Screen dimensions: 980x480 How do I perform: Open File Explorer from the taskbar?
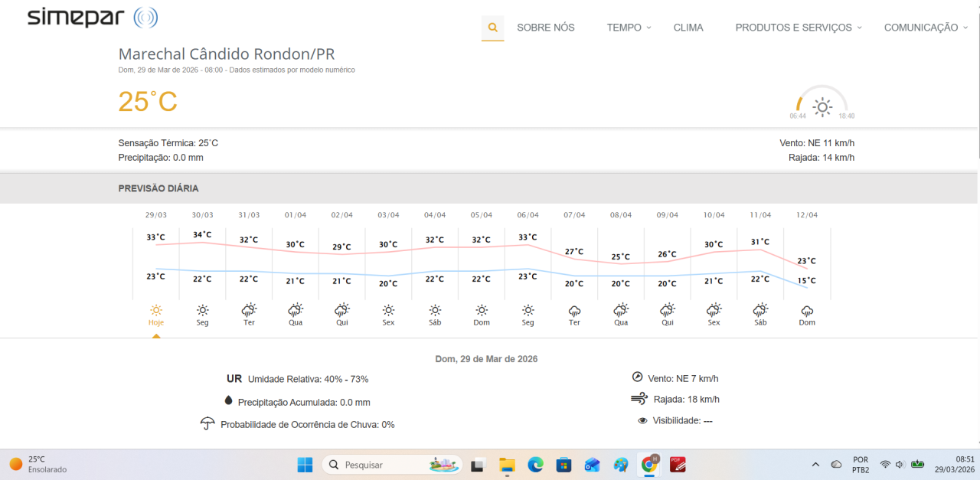(507, 464)
